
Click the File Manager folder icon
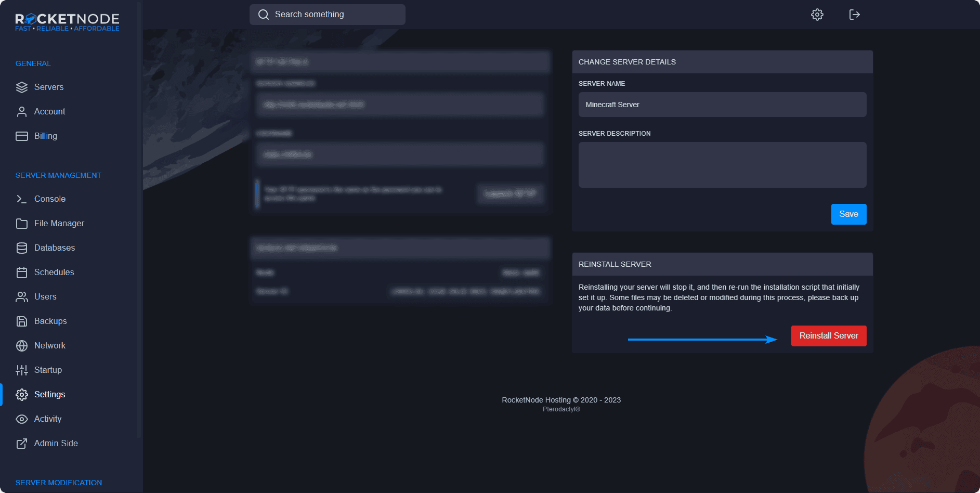point(22,224)
